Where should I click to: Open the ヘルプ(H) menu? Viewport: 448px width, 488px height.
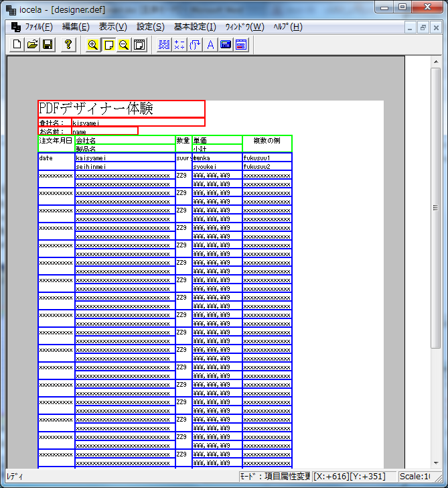pos(288,27)
